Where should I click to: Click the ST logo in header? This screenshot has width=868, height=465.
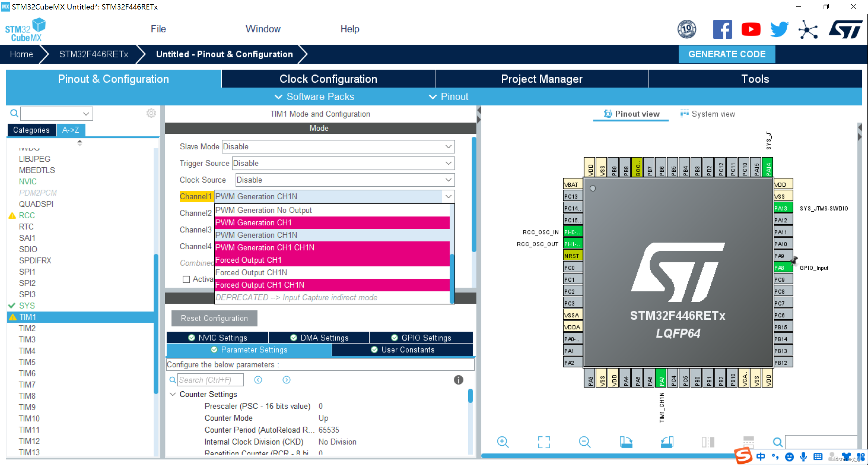pyautogui.click(x=845, y=30)
